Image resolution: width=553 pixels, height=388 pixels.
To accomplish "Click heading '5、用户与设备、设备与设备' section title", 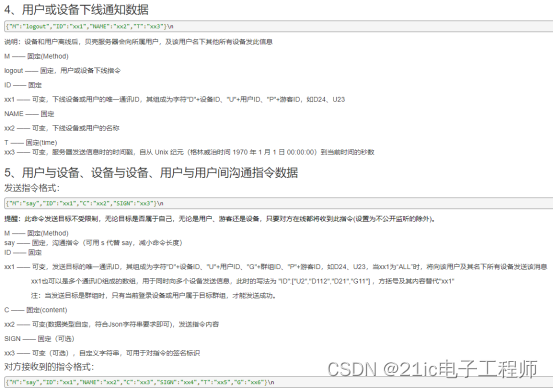I will point(151,172).
